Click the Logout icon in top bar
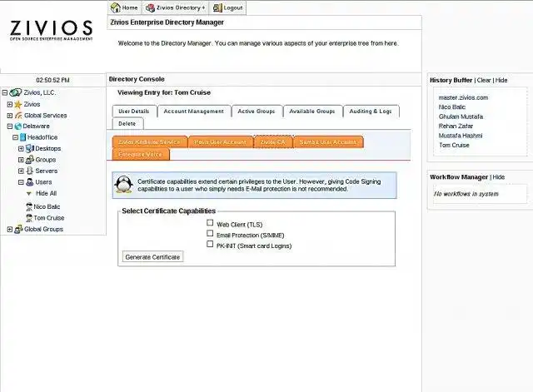 click(x=217, y=7)
